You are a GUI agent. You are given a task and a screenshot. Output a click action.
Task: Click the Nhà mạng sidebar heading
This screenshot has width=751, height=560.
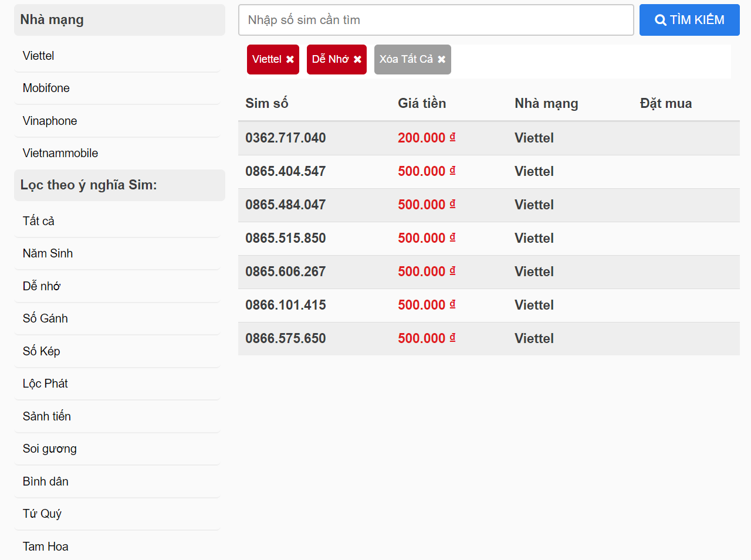coord(52,19)
